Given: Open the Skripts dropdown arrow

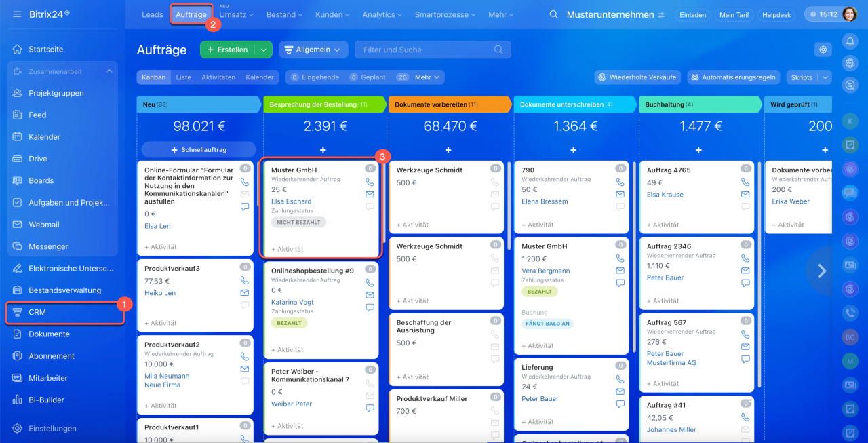Looking at the screenshot, I should click(825, 77).
